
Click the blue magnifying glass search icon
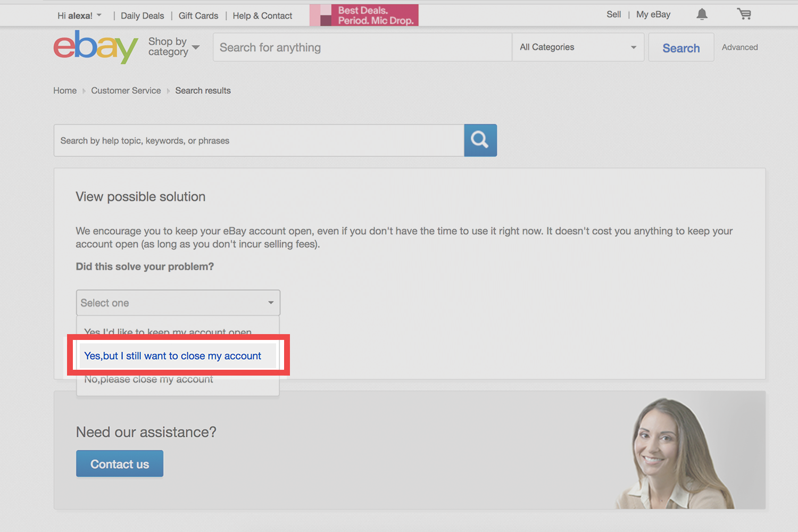tap(480, 140)
